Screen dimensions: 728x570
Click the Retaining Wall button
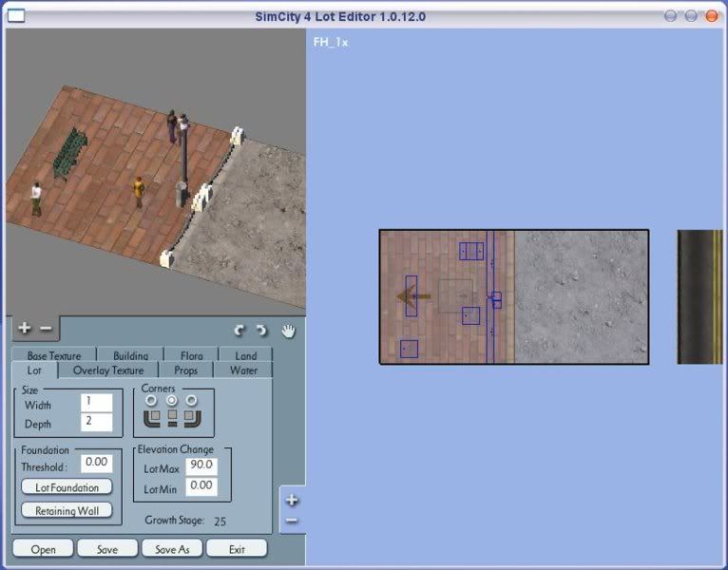[x=67, y=510]
